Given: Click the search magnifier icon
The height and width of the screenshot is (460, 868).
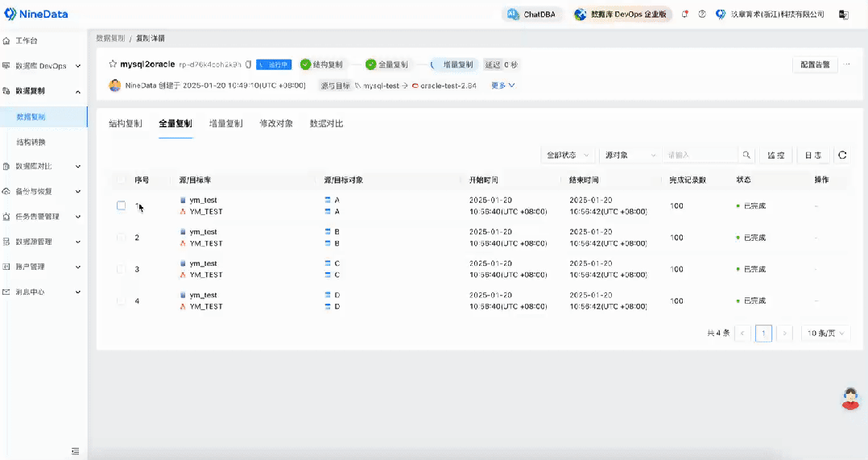Looking at the screenshot, I should (x=746, y=155).
